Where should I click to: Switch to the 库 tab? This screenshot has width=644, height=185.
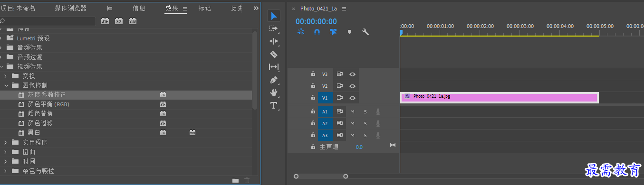[110, 9]
